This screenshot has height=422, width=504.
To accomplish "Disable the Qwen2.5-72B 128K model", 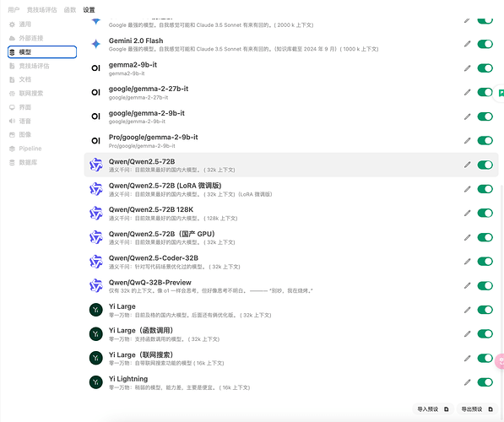I will (485, 213).
